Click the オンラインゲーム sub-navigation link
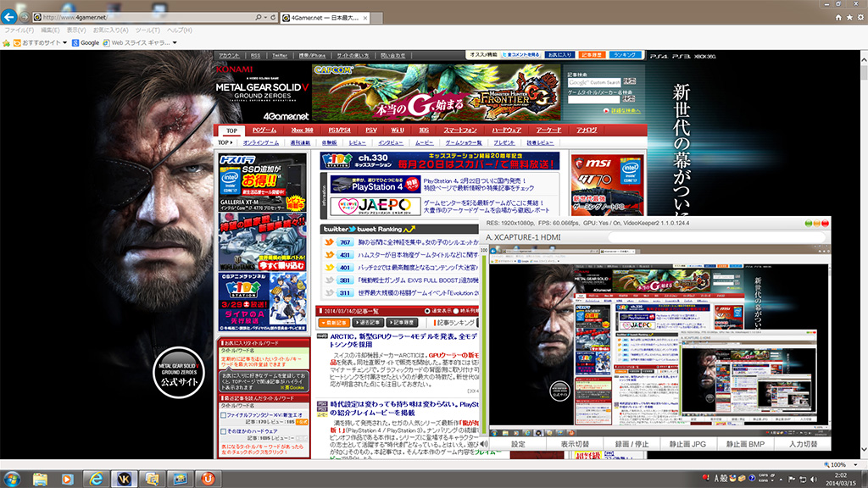This screenshot has width=868, height=488. (x=261, y=142)
